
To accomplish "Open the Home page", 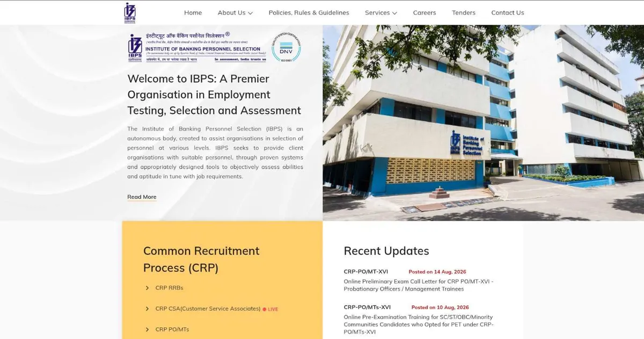I will click(193, 12).
